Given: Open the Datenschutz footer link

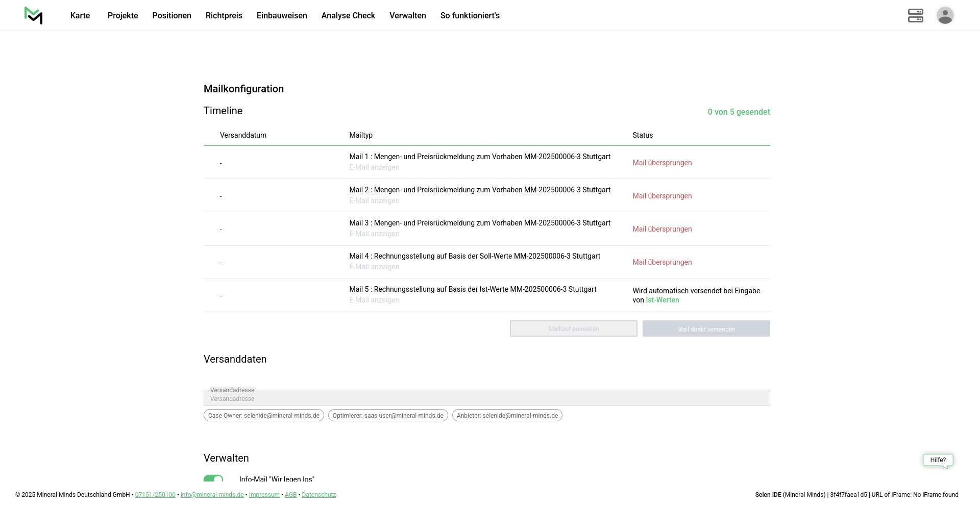Looking at the screenshot, I should (318, 495).
